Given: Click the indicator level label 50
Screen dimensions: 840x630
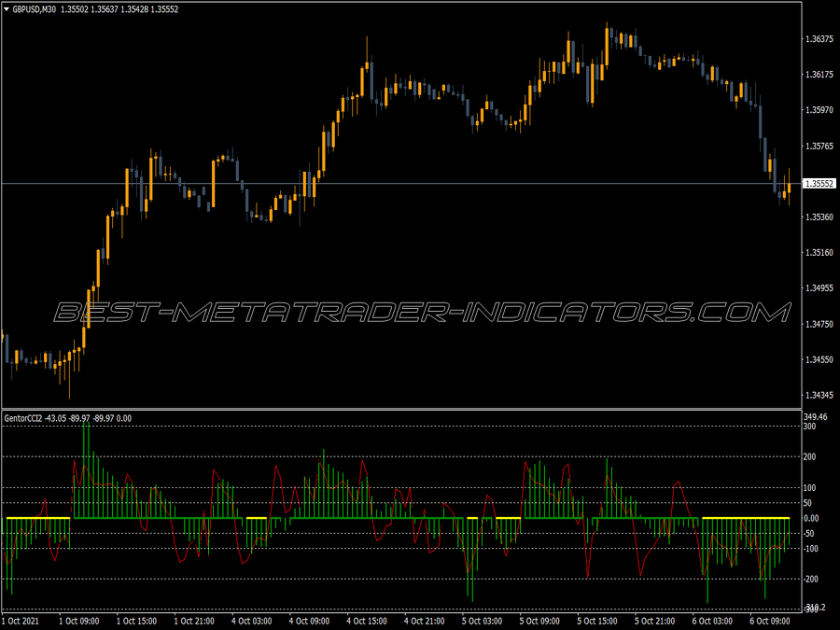Looking at the screenshot, I should point(807,503).
